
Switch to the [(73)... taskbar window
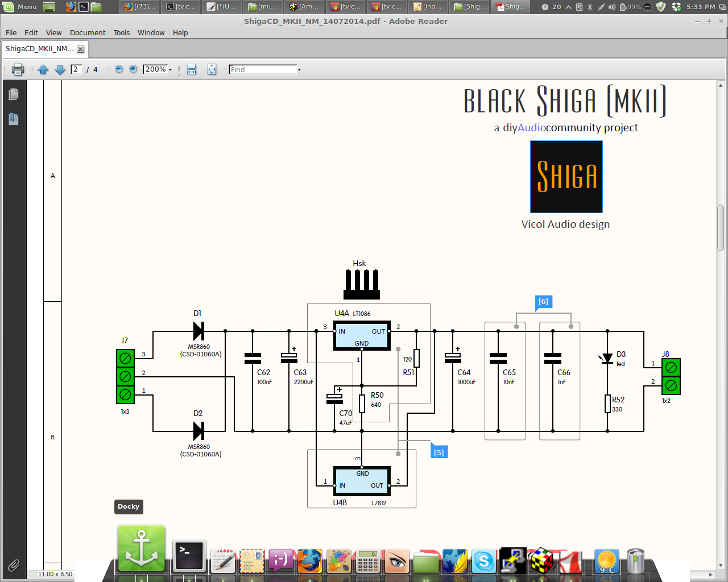140,7
